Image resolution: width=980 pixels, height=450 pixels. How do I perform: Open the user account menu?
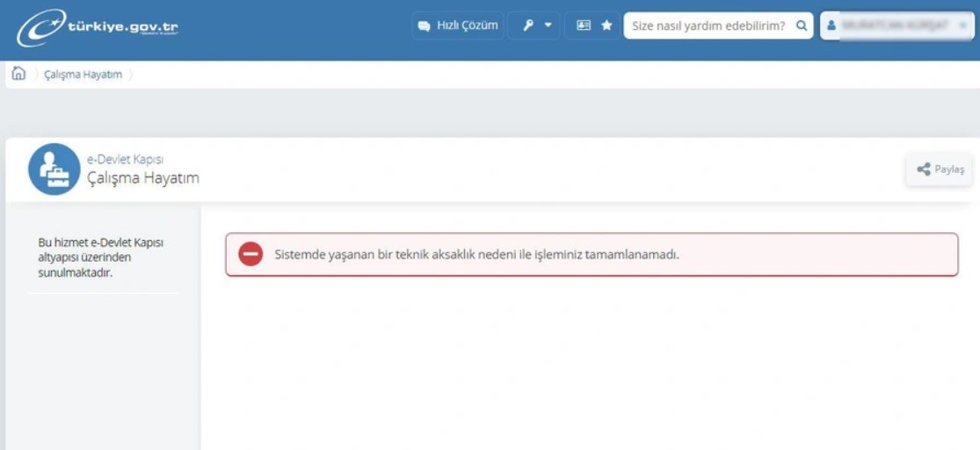tap(897, 25)
